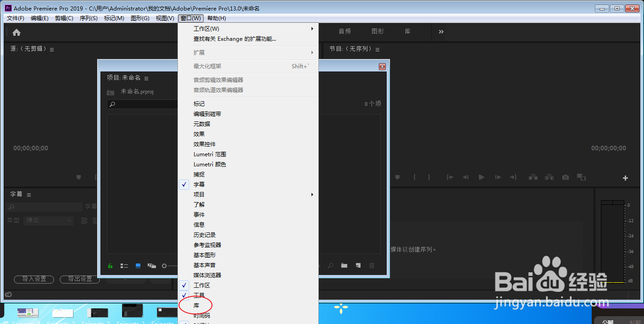
Task: Click the Add Marker icon in Program monitor
Action: (x=398, y=177)
